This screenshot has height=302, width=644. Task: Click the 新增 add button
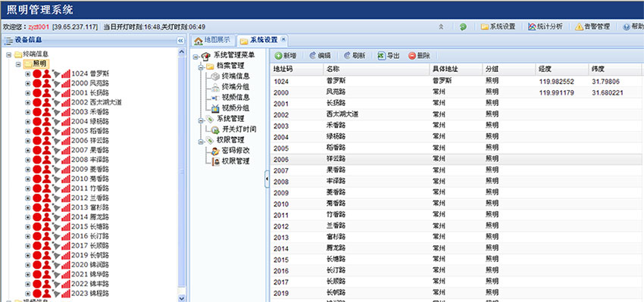coord(286,56)
